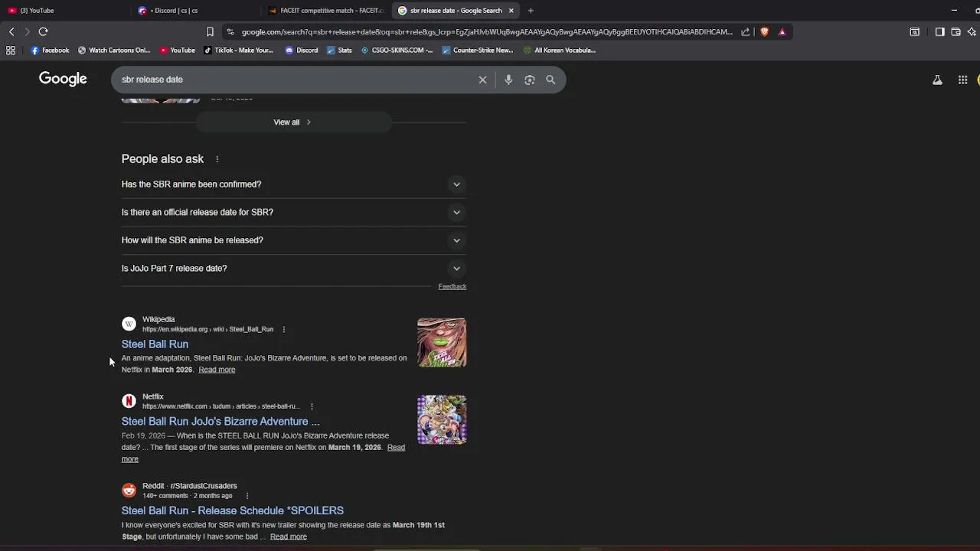980x551 pixels.
Task: Start voice search with microphone
Action: pyautogui.click(x=508, y=80)
